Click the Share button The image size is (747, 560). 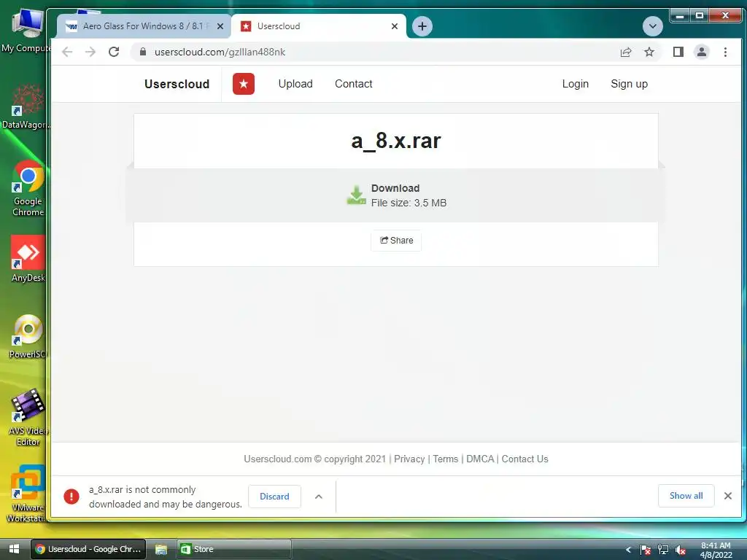pyautogui.click(x=396, y=241)
